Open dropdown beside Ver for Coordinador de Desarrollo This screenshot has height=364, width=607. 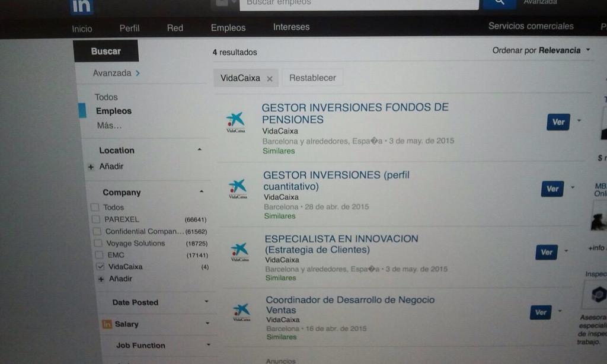coord(560,311)
